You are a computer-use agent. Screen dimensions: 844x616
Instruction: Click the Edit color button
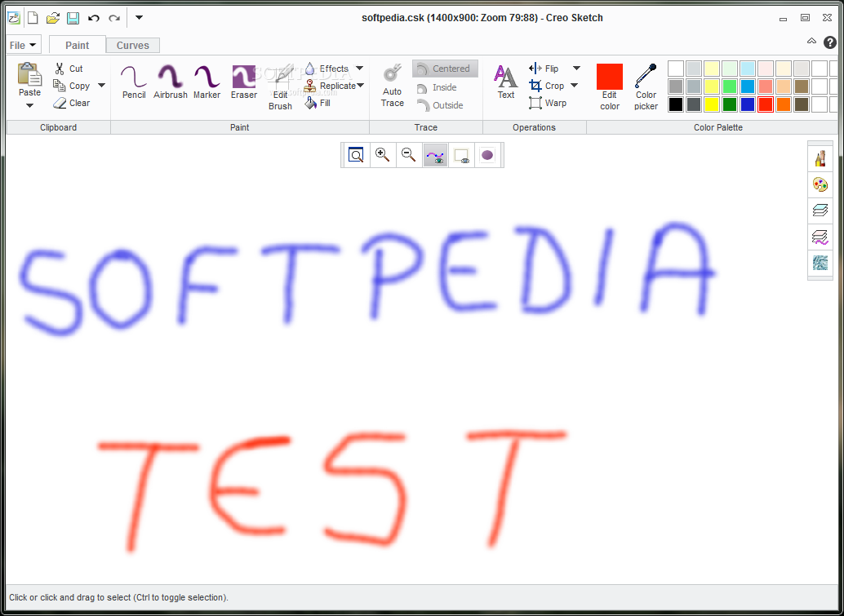pyautogui.click(x=609, y=87)
